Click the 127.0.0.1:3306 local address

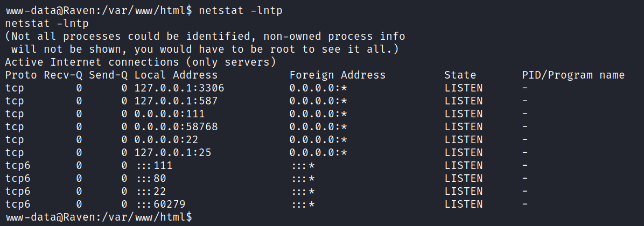coord(179,88)
